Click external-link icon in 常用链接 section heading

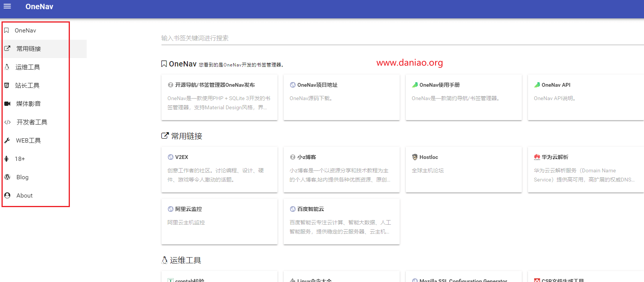point(165,136)
